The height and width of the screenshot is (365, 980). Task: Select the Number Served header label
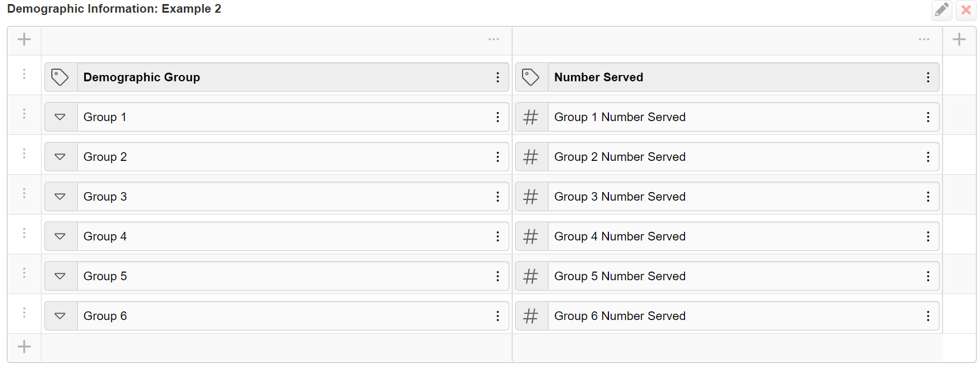[599, 77]
